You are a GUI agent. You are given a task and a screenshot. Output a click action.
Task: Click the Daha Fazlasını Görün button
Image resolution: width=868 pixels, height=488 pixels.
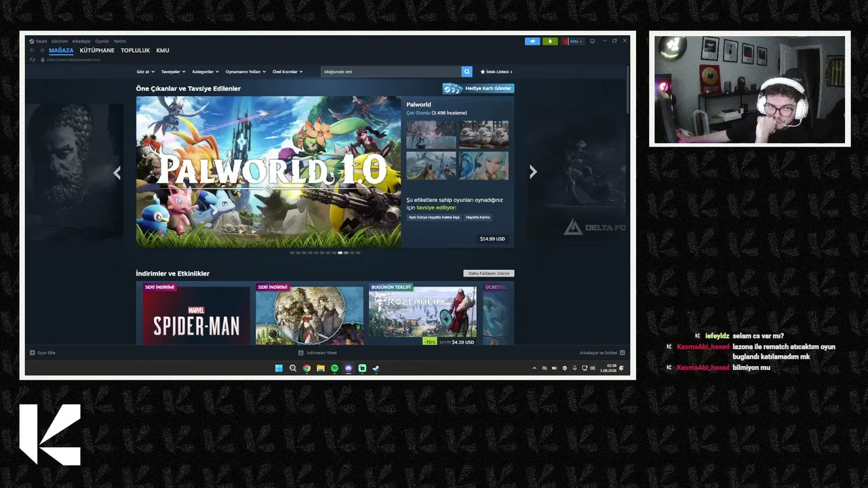(x=488, y=273)
